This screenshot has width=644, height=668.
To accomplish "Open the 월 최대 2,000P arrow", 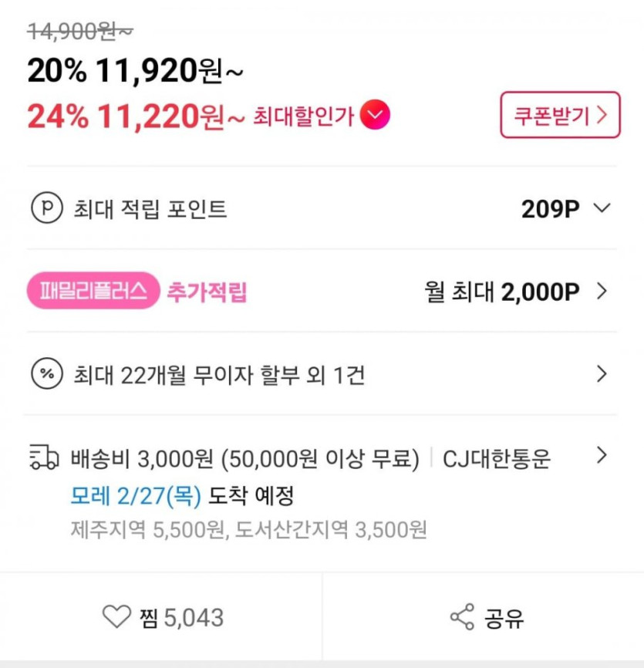I will pyautogui.click(x=602, y=292).
